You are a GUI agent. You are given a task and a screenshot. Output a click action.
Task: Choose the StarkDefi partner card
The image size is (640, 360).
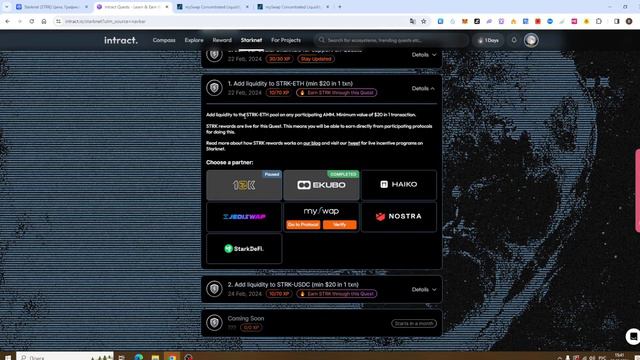coord(244,249)
